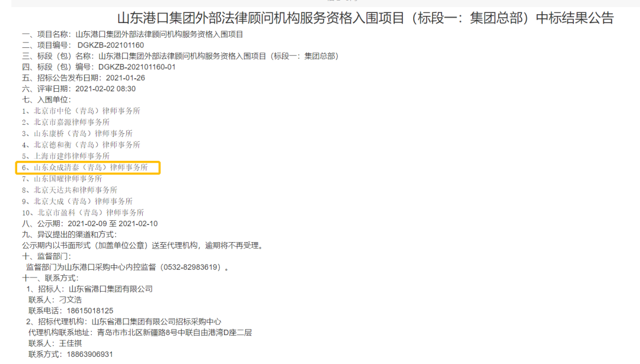Click the publicity period 2021-02-09 line
640x364 pixels.
coord(90,224)
